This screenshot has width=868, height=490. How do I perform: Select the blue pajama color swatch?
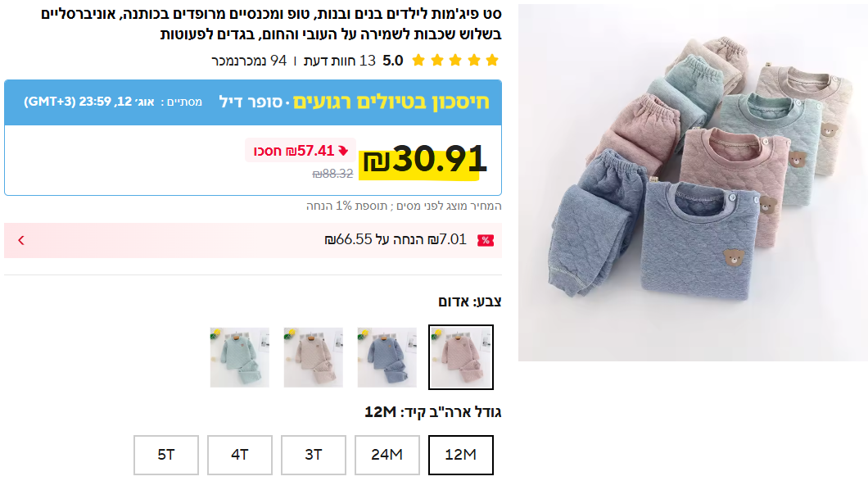coord(387,357)
